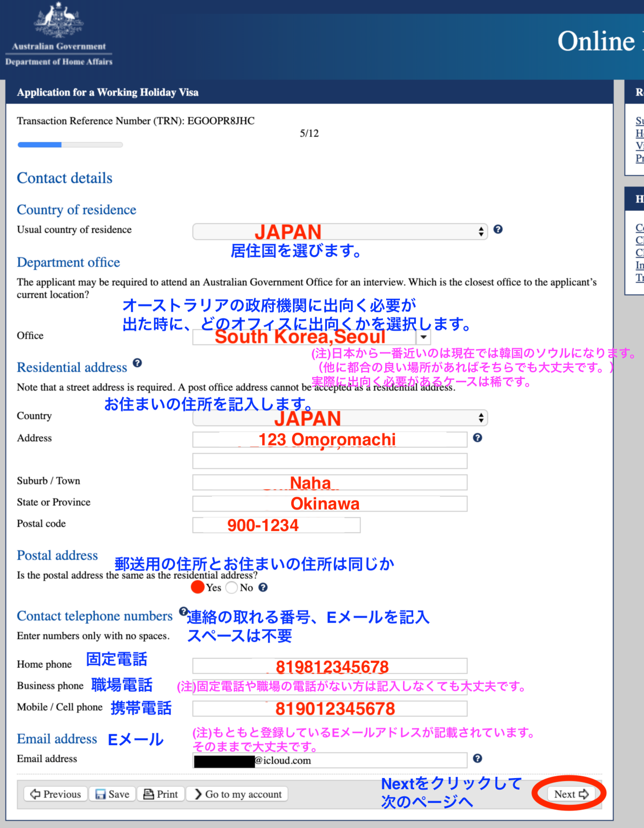Click help icon next to Residential address heading
The height and width of the screenshot is (828, 644).
(137, 363)
